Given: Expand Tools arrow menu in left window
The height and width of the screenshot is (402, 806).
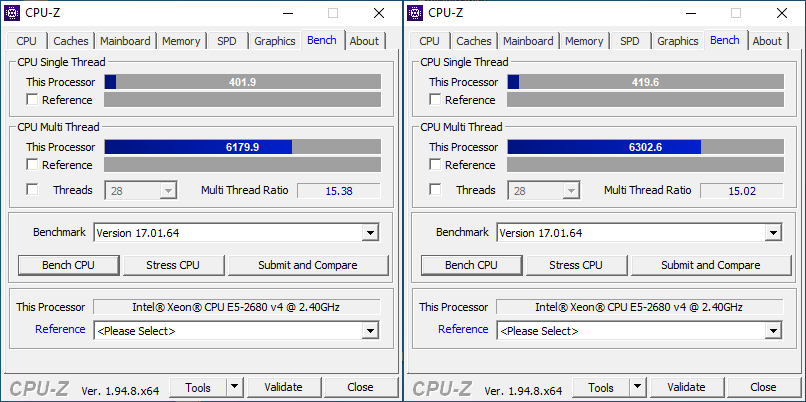Looking at the screenshot, I should tap(234, 387).
